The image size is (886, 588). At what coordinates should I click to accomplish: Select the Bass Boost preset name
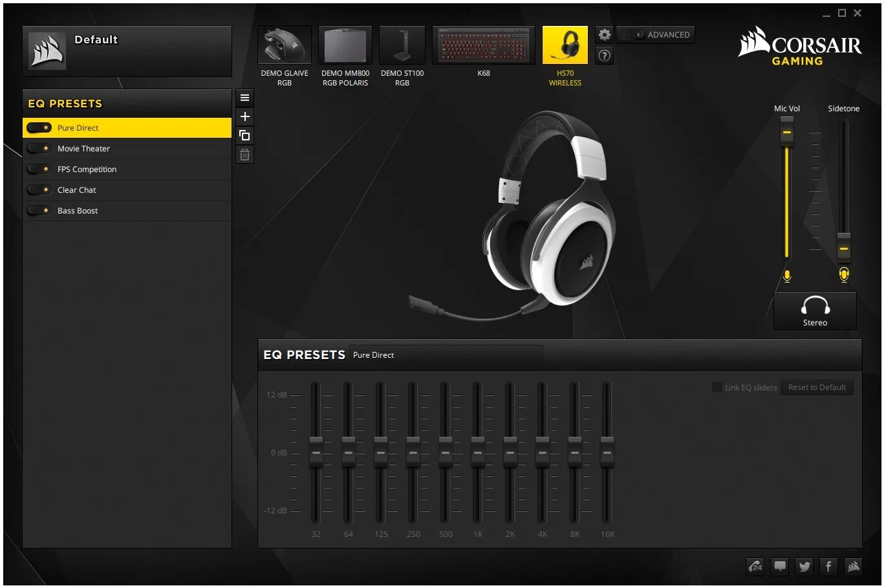[78, 211]
